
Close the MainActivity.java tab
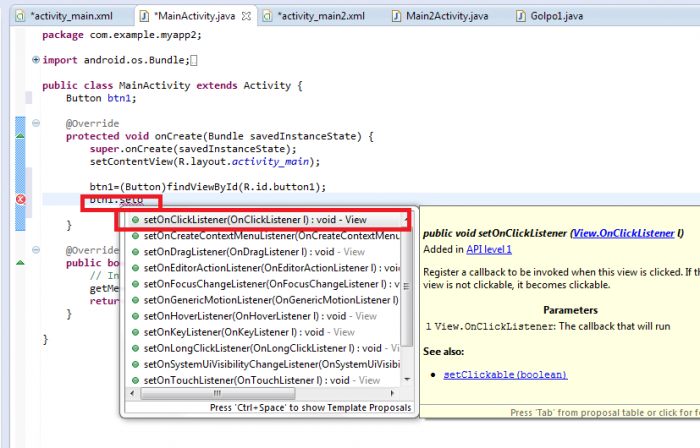click(246, 17)
